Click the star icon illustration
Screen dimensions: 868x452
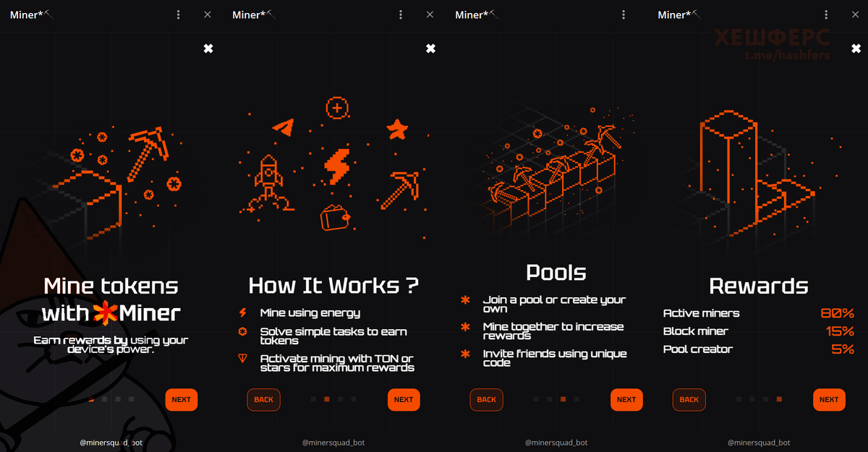click(397, 129)
